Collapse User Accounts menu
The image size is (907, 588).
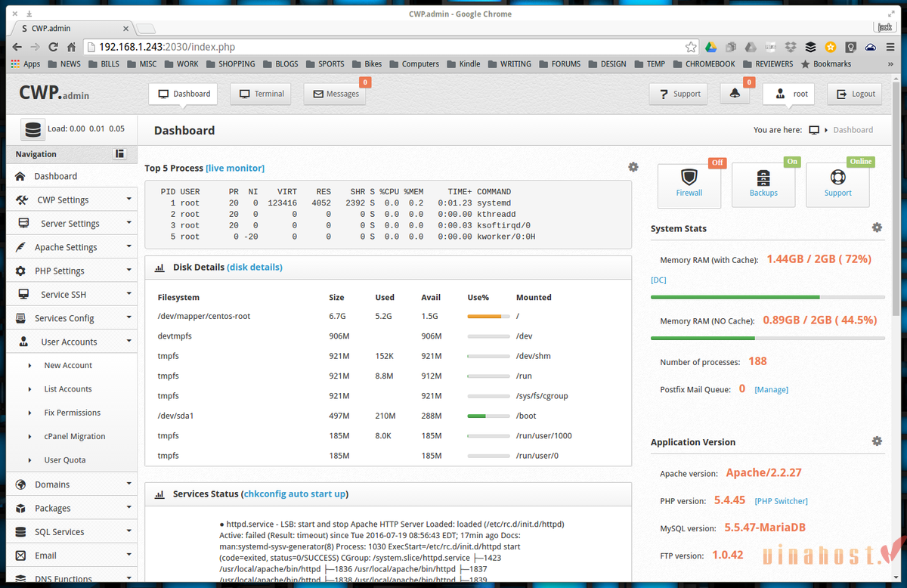coord(72,342)
